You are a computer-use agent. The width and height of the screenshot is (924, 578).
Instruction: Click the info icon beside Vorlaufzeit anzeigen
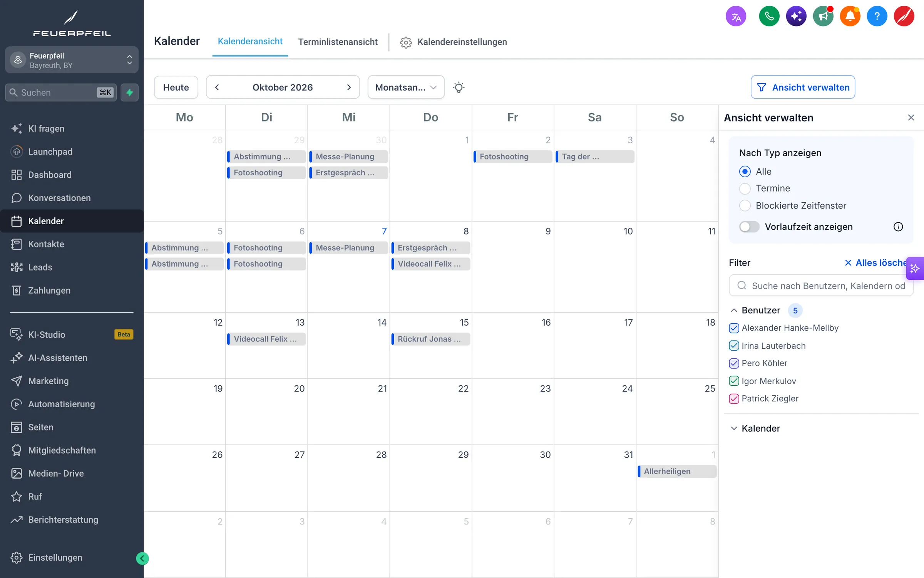(898, 227)
